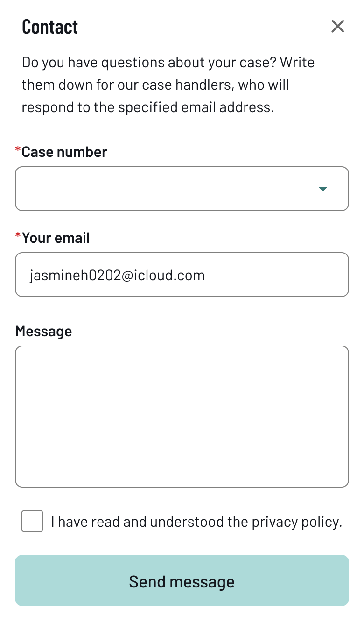The height and width of the screenshot is (636, 364).
Task: Click the teal dropdown arrow for Case number
Action: 322,189
